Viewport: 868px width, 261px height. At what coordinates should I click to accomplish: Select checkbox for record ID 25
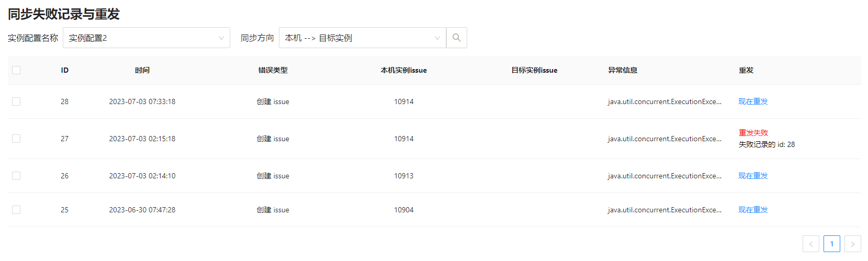[x=16, y=210]
